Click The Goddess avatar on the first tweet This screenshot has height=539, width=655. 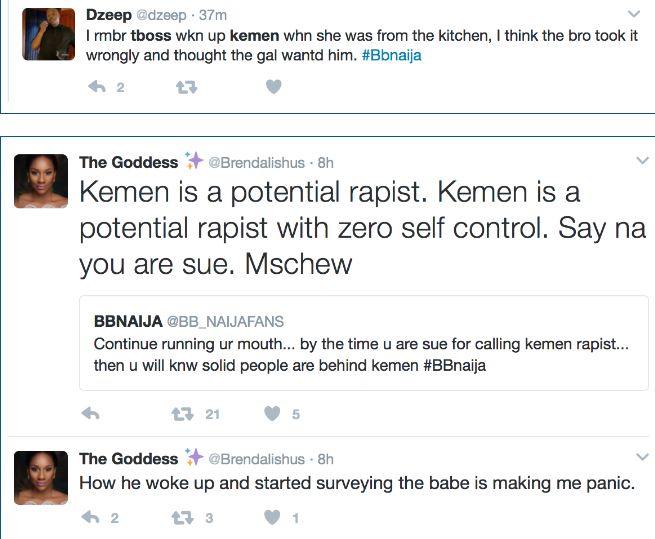[40, 183]
